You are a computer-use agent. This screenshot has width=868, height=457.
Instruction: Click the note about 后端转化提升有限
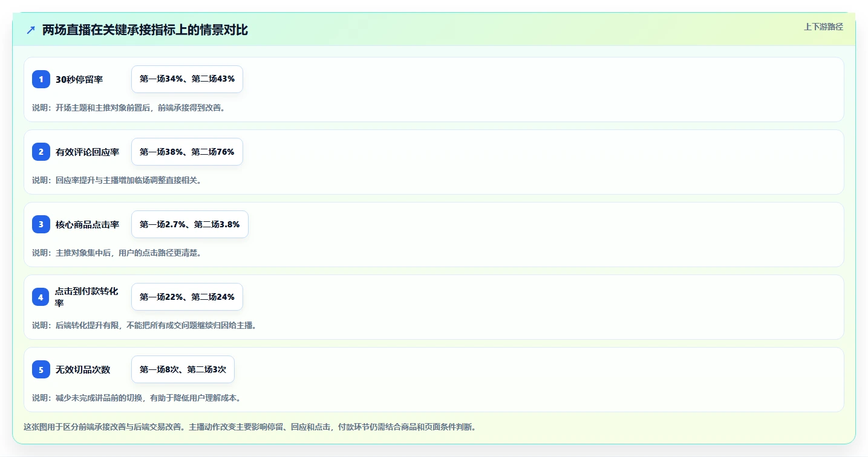pyautogui.click(x=145, y=325)
